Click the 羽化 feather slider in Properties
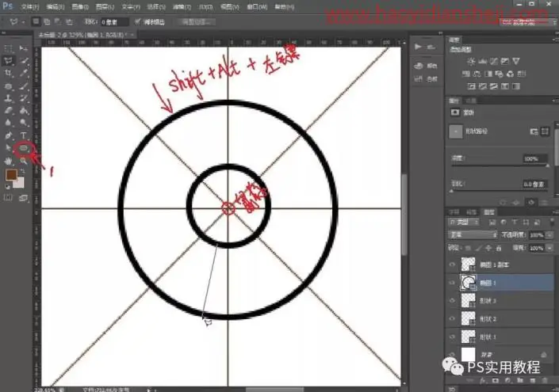 499,191
